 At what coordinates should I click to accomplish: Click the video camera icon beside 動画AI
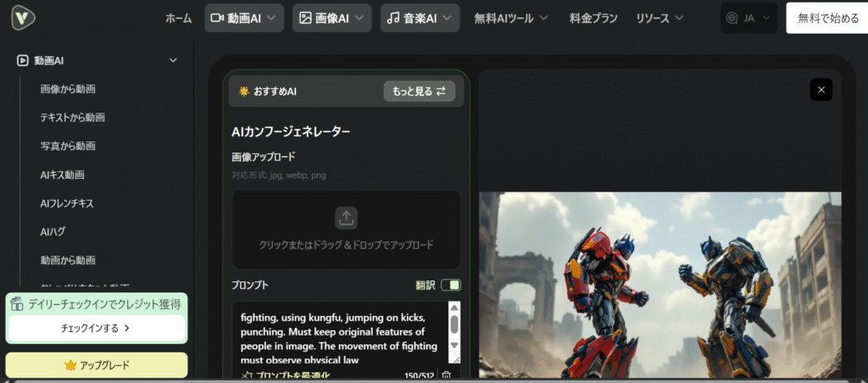coord(217,19)
